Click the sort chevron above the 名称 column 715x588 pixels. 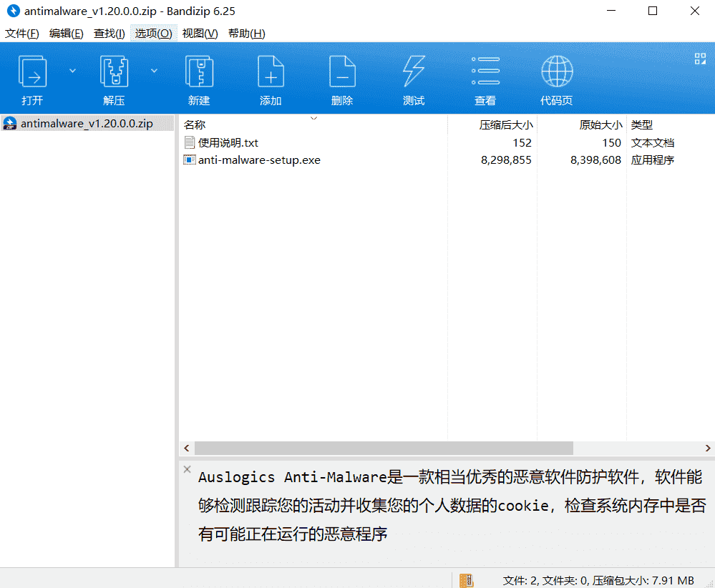tap(313, 118)
